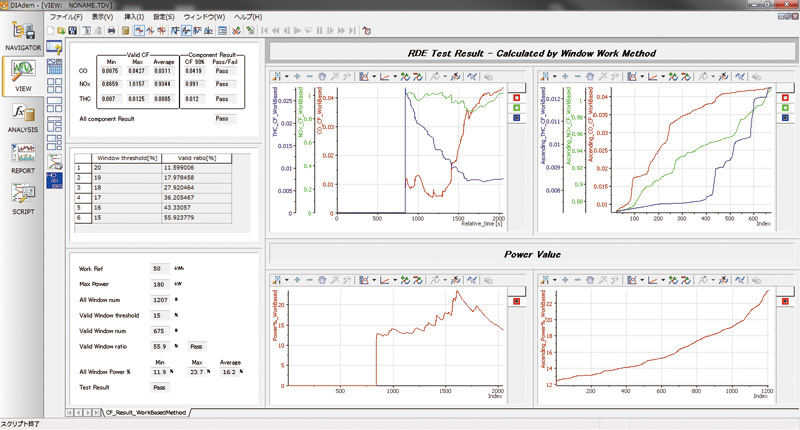
Task: Switch to the ANALYSIS panel
Action: [x=21, y=116]
